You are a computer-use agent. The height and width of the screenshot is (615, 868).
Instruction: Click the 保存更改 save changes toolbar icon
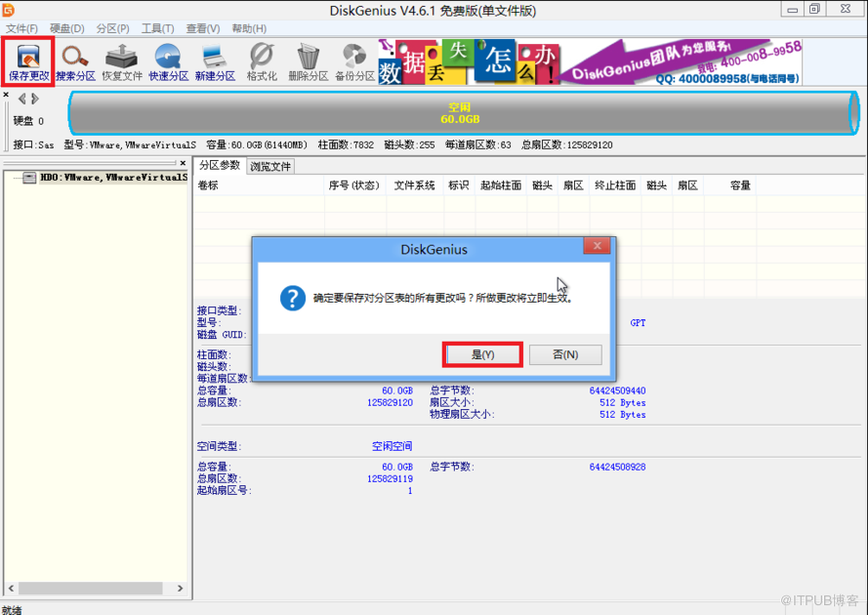pyautogui.click(x=28, y=62)
